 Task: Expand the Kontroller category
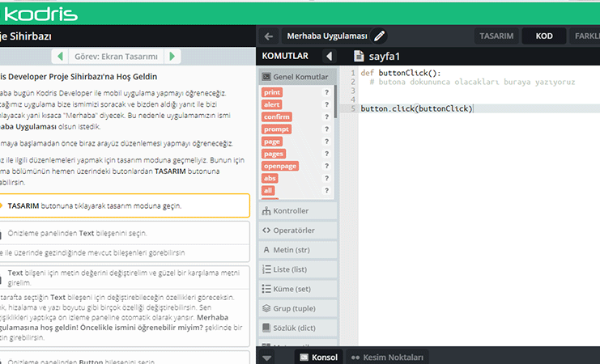[x=298, y=210]
